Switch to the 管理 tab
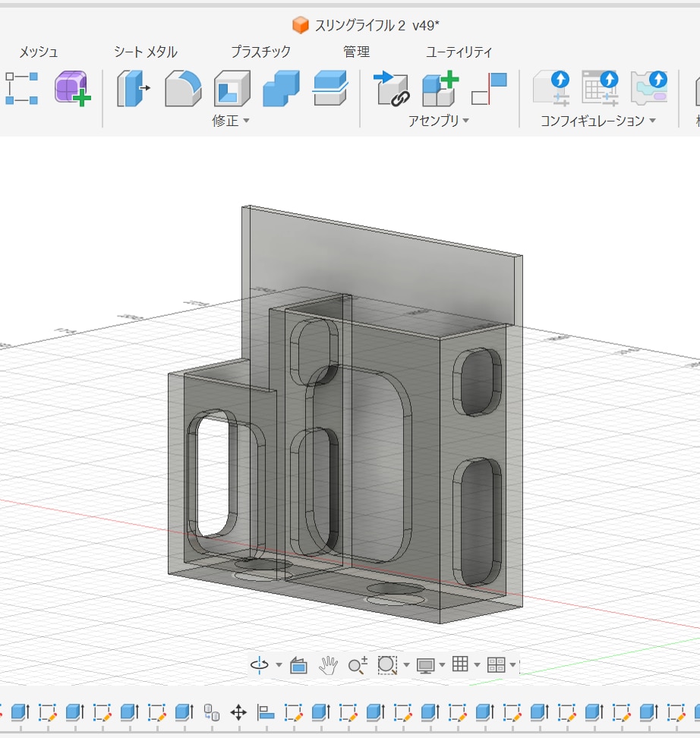The image size is (700, 738). point(356,52)
